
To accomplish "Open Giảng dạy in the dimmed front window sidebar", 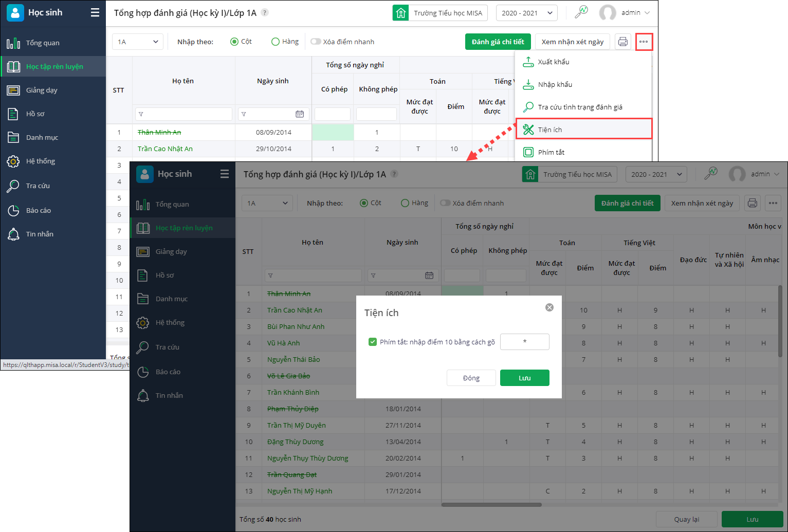I will click(x=183, y=252).
